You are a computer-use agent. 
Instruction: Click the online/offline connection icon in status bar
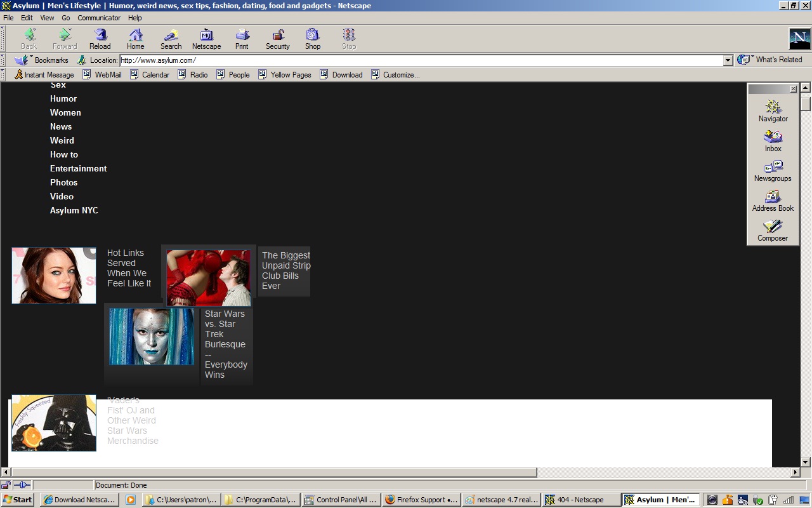(x=22, y=485)
